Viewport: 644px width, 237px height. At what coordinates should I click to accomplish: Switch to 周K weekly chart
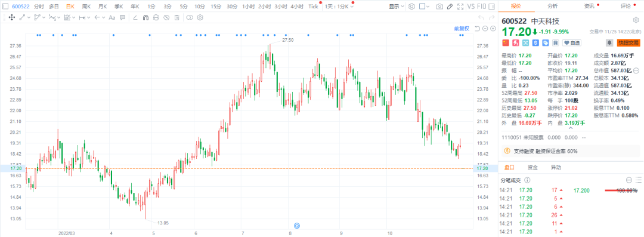86,7
